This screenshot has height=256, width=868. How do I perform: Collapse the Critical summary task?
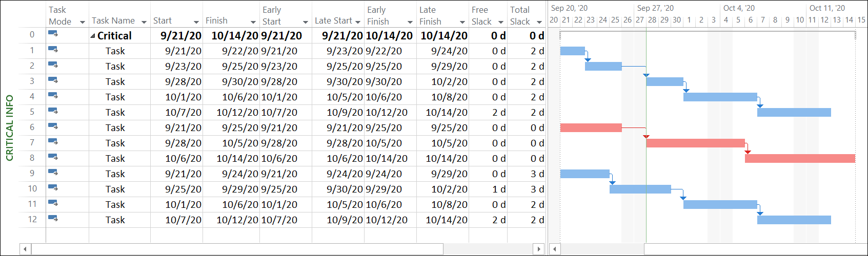click(x=93, y=36)
